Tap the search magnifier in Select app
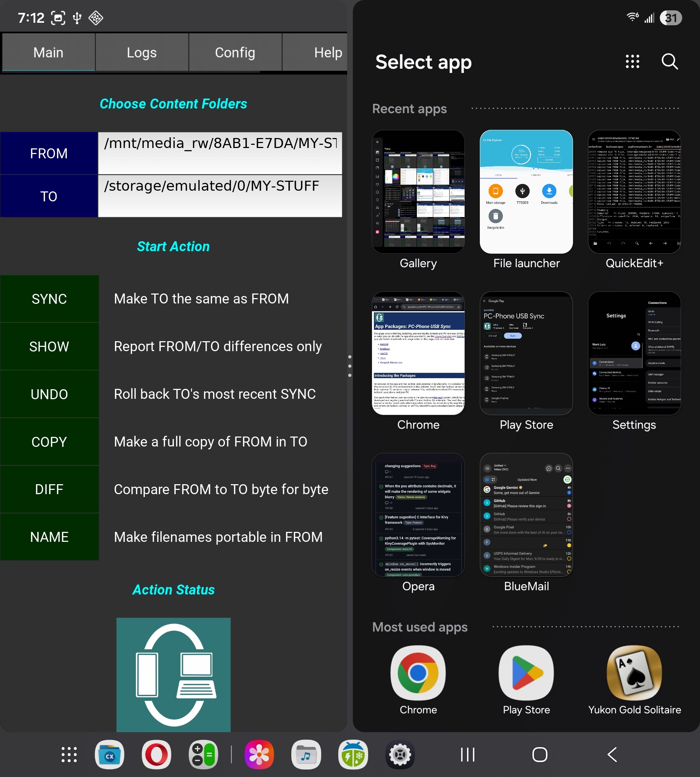700x777 pixels. tap(669, 62)
